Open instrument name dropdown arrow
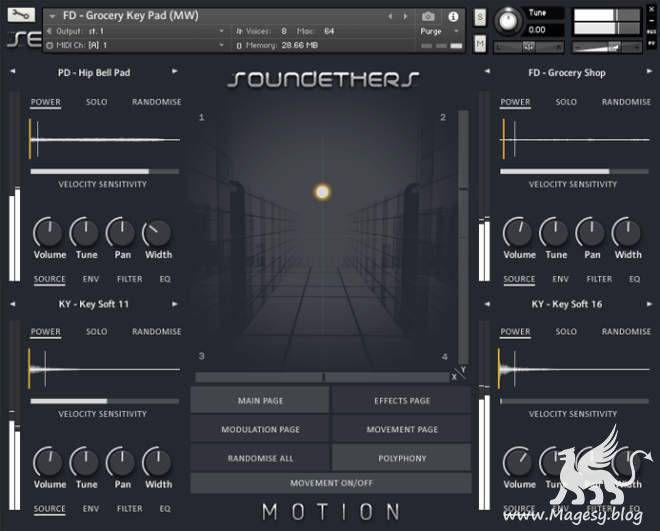Screen dimensions: 660x531 click(x=52, y=16)
